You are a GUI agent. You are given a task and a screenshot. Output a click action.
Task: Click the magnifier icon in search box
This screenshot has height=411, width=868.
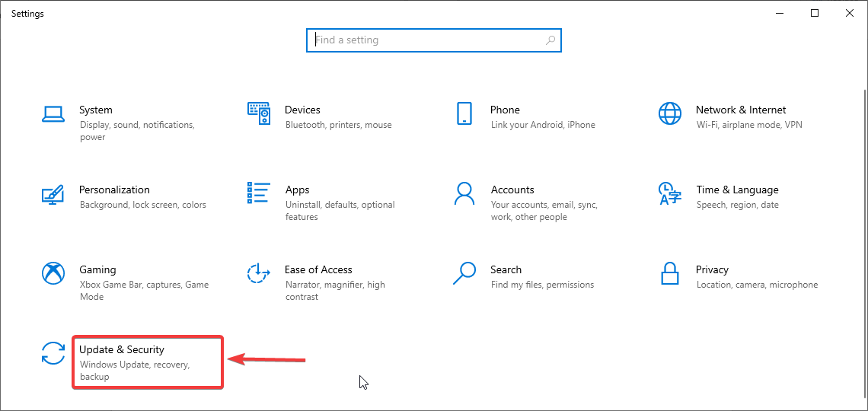coord(550,40)
